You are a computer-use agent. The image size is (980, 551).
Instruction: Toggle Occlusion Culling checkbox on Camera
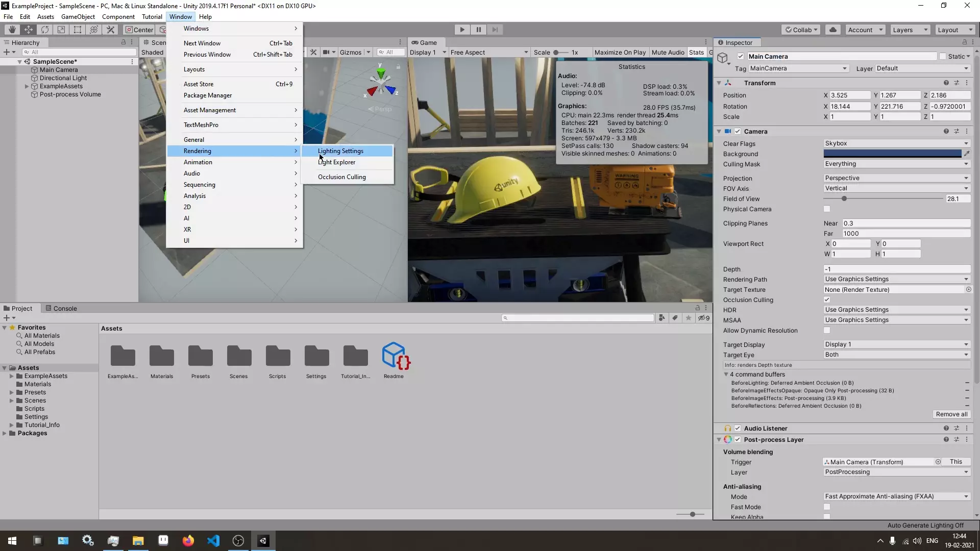[826, 299]
